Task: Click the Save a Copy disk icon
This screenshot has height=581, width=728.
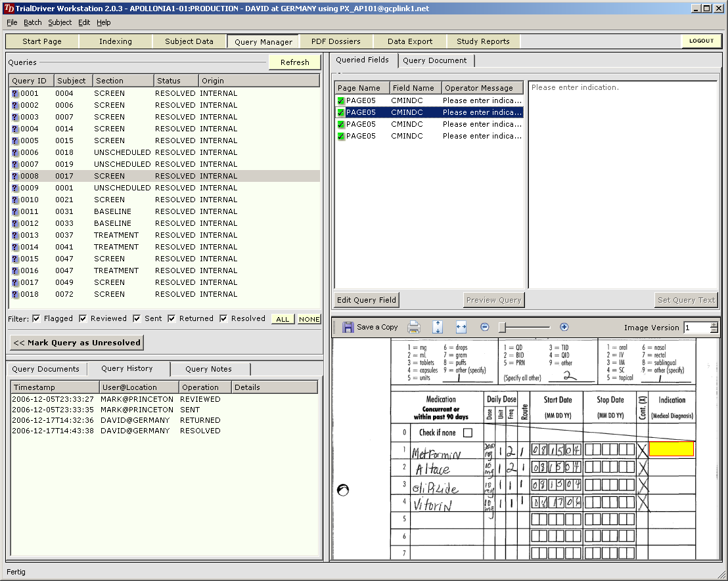Action: pyautogui.click(x=348, y=327)
